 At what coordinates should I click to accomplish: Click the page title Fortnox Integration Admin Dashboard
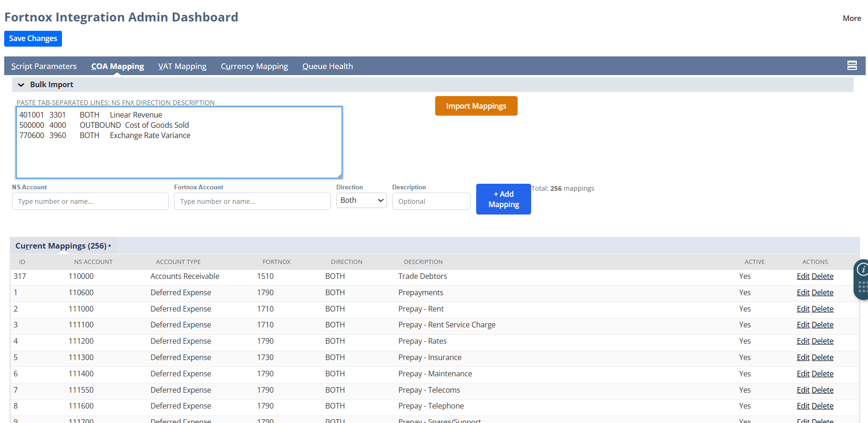click(x=122, y=17)
